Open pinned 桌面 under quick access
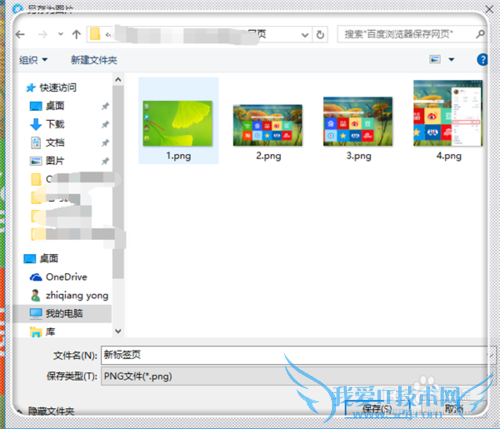Image resolution: width=500 pixels, height=429 pixels. point(55,106)
